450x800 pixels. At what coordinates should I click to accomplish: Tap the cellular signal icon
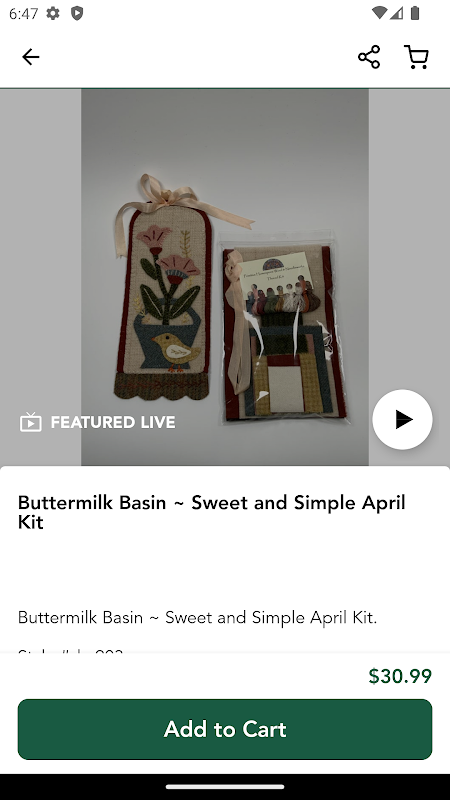click(x=396, y=13)
